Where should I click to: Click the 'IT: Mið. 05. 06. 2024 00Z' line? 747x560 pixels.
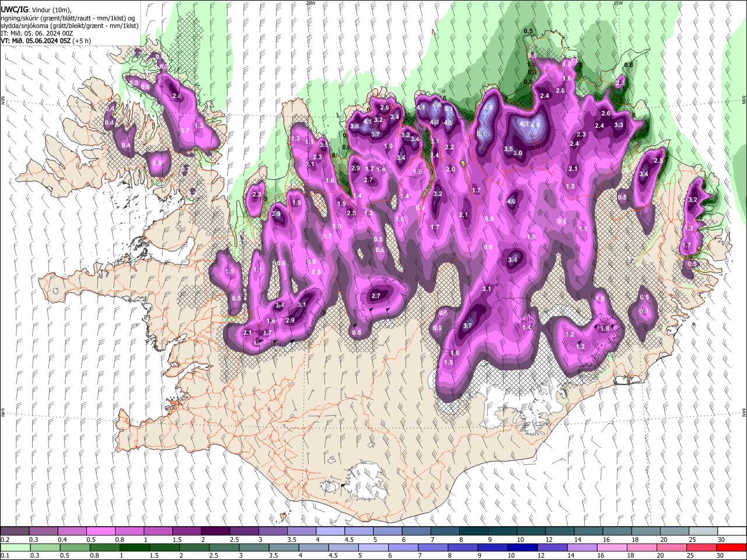[x=37, y=33]
